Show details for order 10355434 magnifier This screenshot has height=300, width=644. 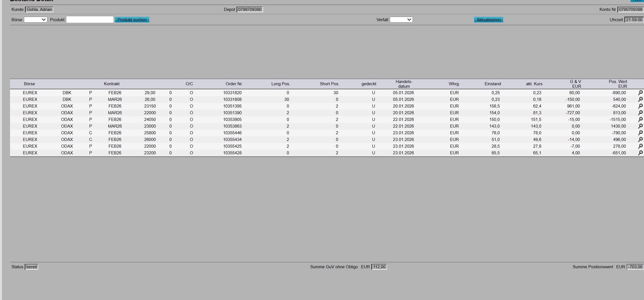pyautogui.click(x=640, y=139)
